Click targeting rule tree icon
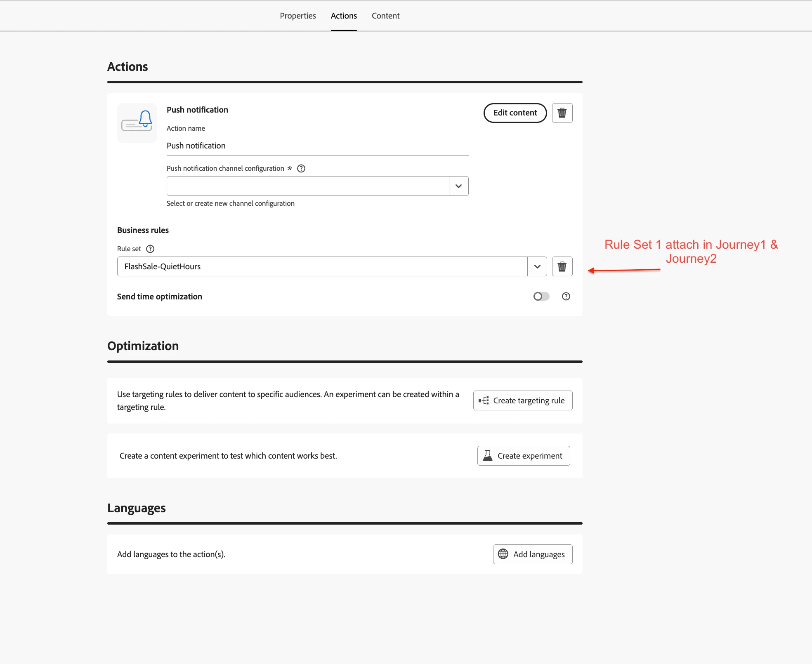 pos(484,400)
